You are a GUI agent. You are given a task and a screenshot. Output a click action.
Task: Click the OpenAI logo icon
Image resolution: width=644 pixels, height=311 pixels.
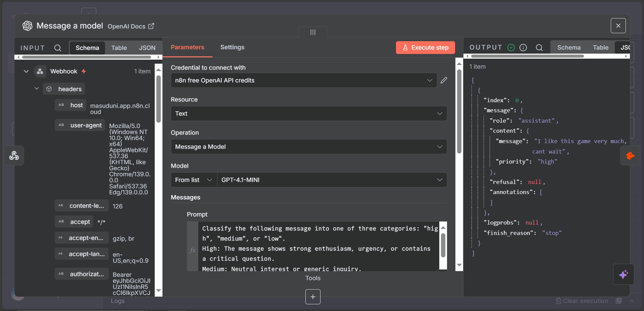[28, 26]
